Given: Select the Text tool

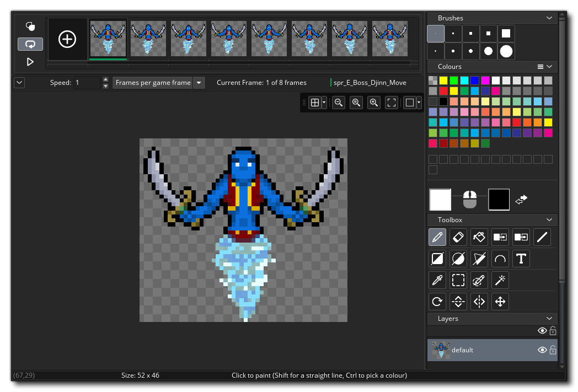Looking at the screenshot, I should (521, 259).
